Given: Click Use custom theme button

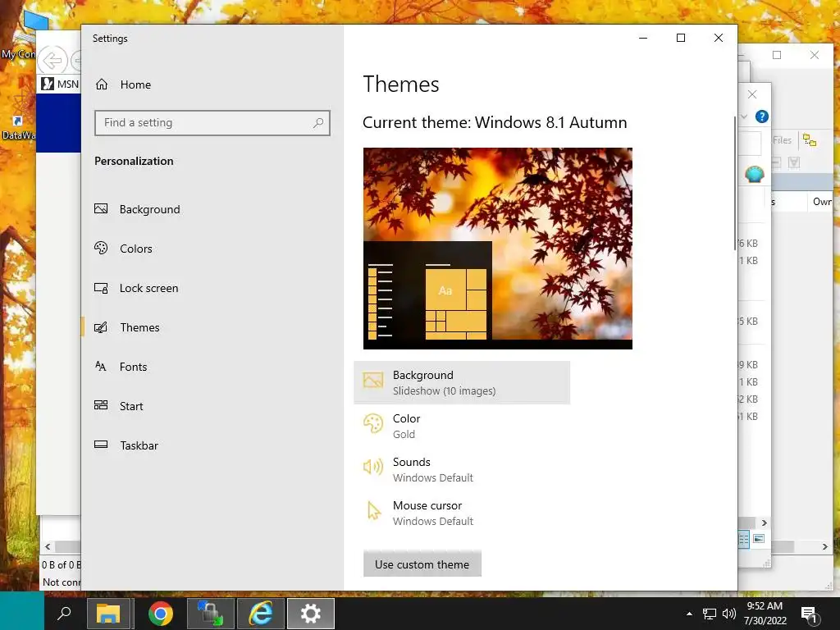Looking at the screenshot, I should 422,564.
